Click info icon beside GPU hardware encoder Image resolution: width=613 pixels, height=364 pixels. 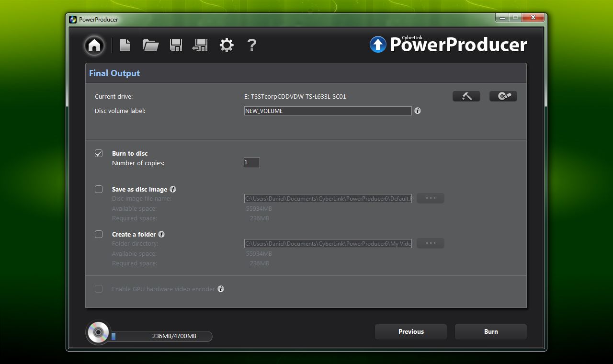221,289
